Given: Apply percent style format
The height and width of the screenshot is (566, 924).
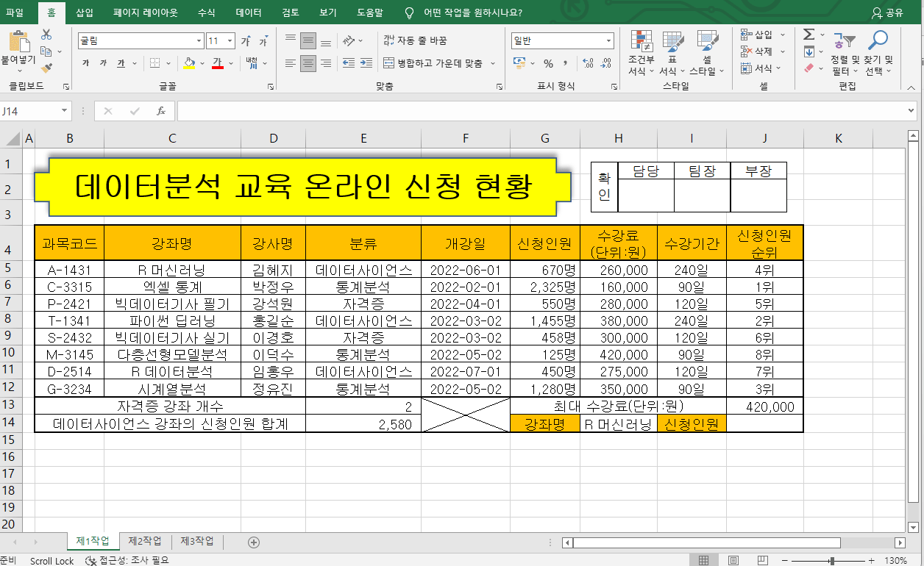Looking at the screenshot, I should (x=548, y=64).
